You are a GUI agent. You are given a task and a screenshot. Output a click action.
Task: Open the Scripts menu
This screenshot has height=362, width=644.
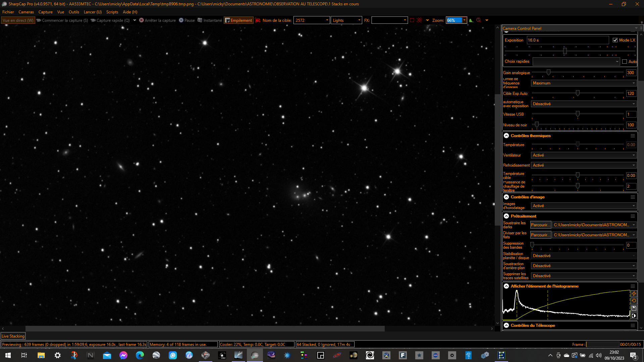click(112, 12)
